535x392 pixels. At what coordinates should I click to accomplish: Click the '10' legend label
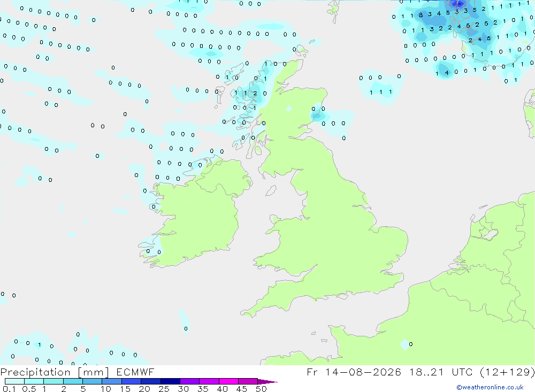tap(105, 389)
